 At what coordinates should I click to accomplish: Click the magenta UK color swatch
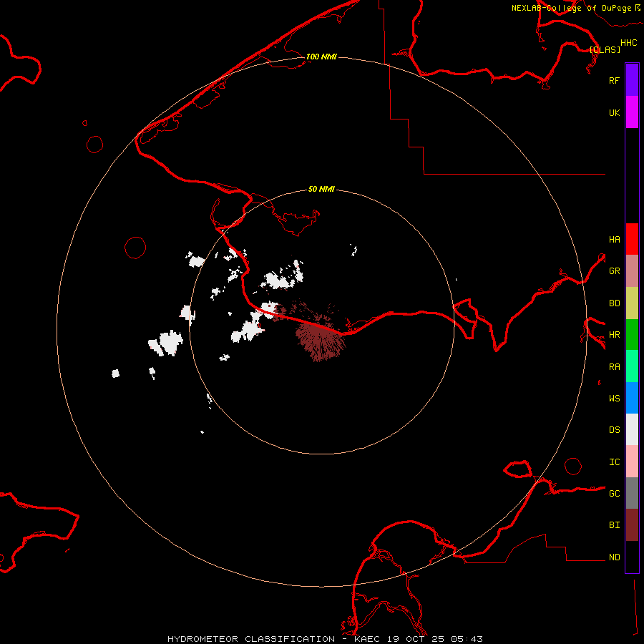point(632,112)
